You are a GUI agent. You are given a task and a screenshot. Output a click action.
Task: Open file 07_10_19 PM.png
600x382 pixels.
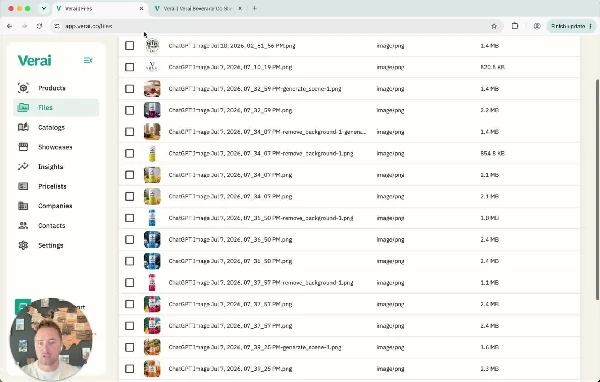[x=230, y=67]
